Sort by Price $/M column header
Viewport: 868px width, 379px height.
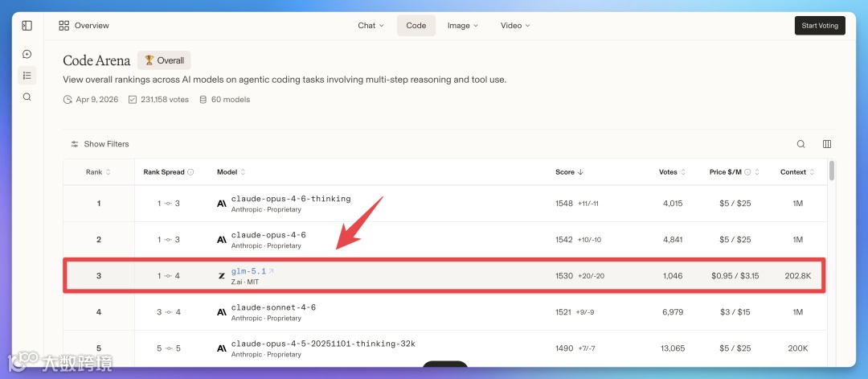click(735, 172)
